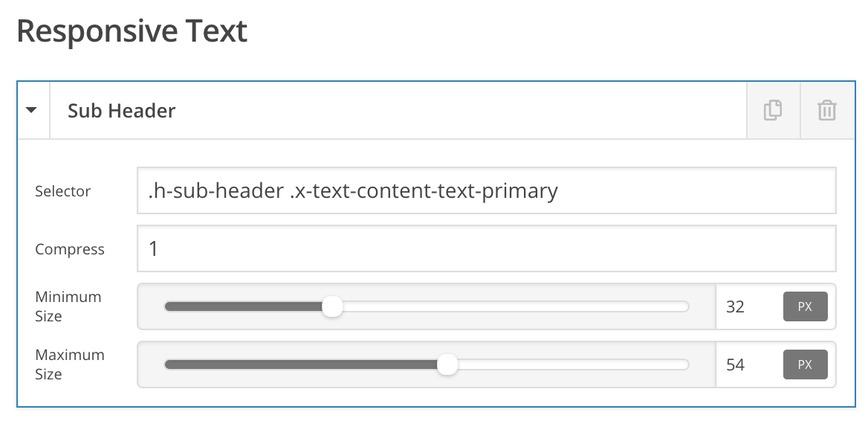Duplicate the Sub Header item

pyautogui.click(x=774, y=110)
